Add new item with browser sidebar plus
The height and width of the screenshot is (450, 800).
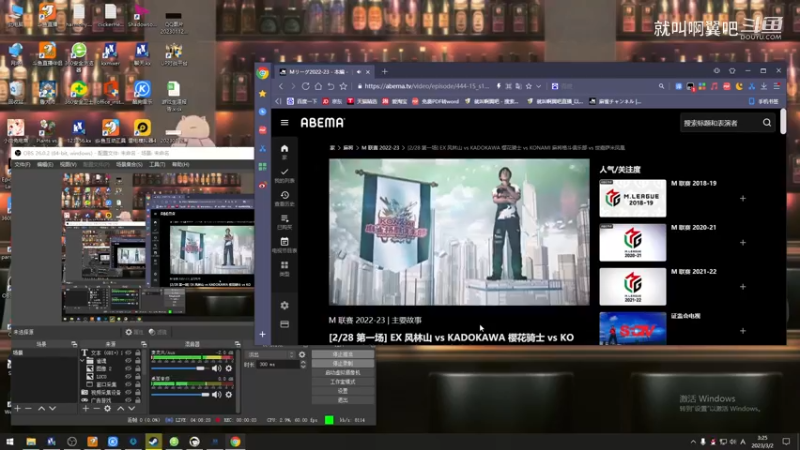[262, 334]
